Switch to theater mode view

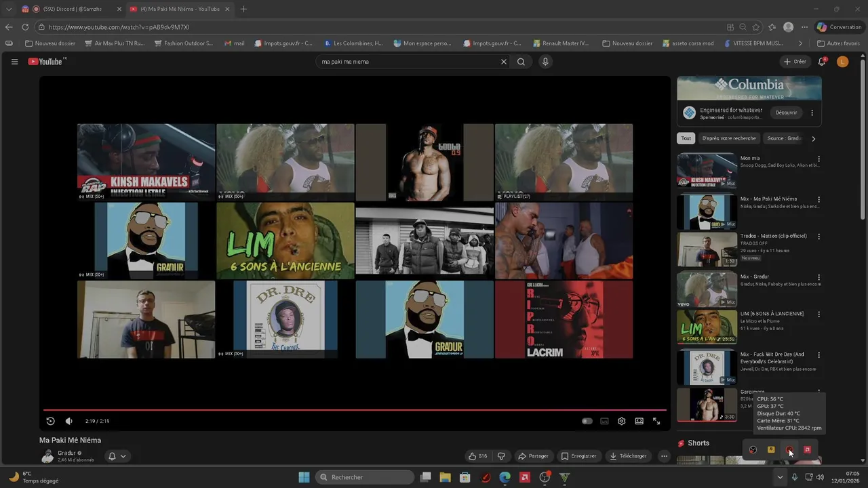point(639,421)
